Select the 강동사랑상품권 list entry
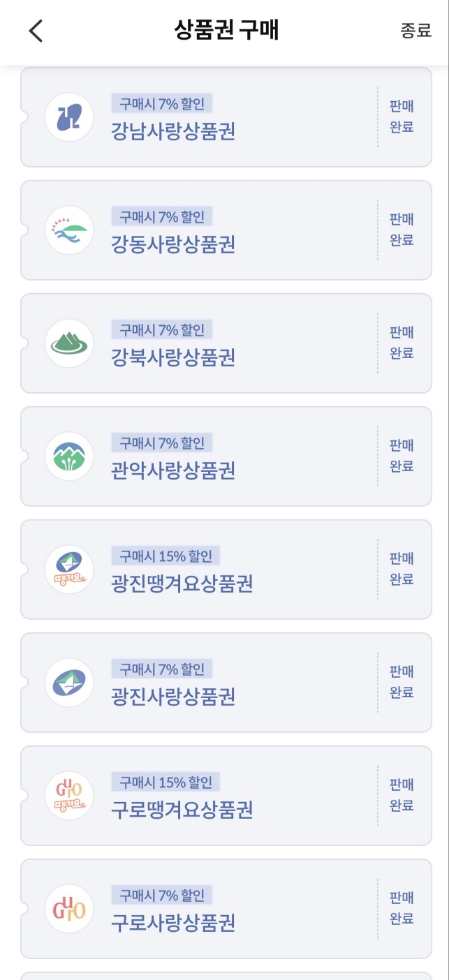The width and height of the screenshot is (449, 980). pos(223,230)
